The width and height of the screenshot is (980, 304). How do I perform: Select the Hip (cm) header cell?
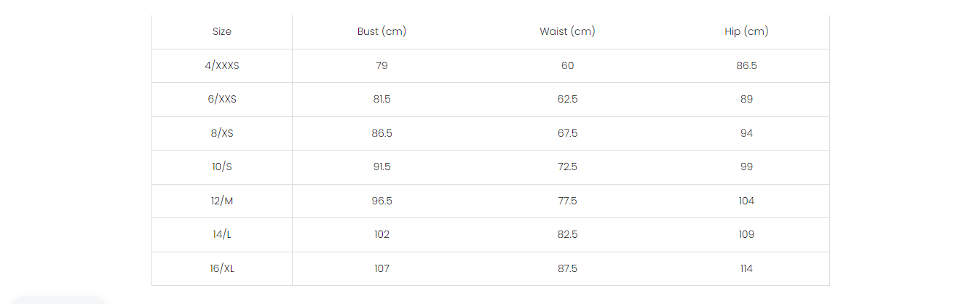746,31
